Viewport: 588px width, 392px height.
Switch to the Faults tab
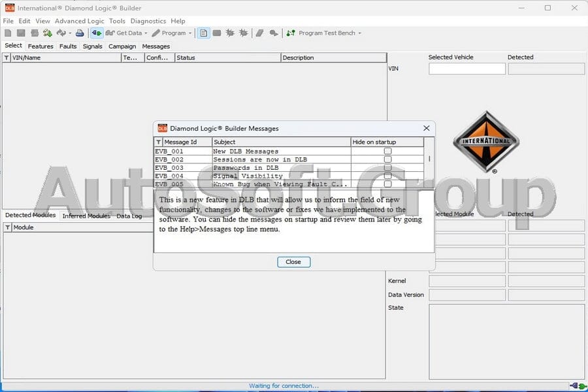click(68, 46)
